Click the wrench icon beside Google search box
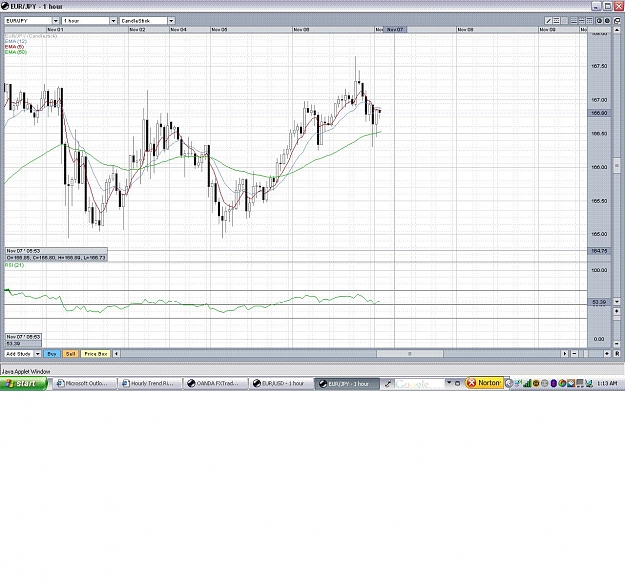Image resolution: width=625 pixels, height=586 pixels. (387, 384)
